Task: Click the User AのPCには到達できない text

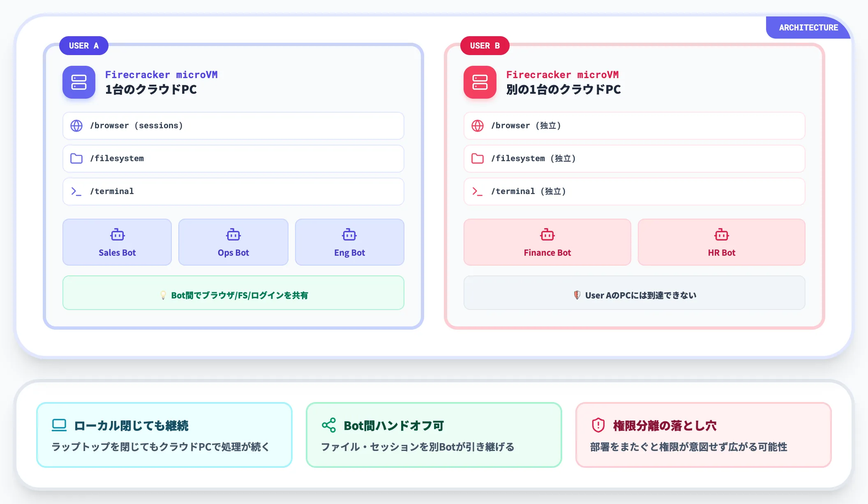Action: 641,295
